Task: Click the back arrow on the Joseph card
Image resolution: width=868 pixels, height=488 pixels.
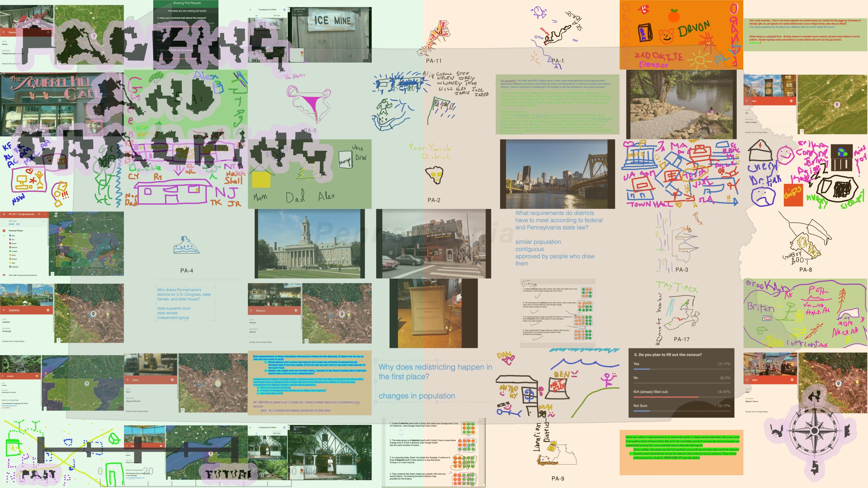Action: coord(3,376)
